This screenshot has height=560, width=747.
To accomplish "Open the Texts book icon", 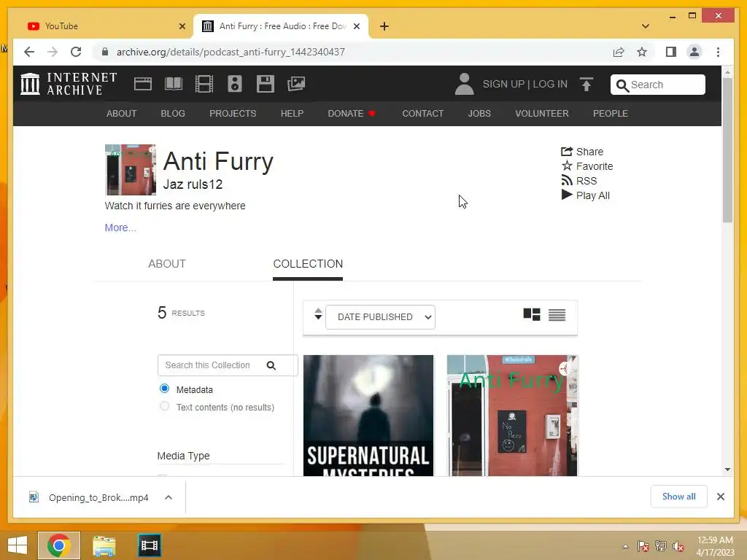I will click(174, 84).
